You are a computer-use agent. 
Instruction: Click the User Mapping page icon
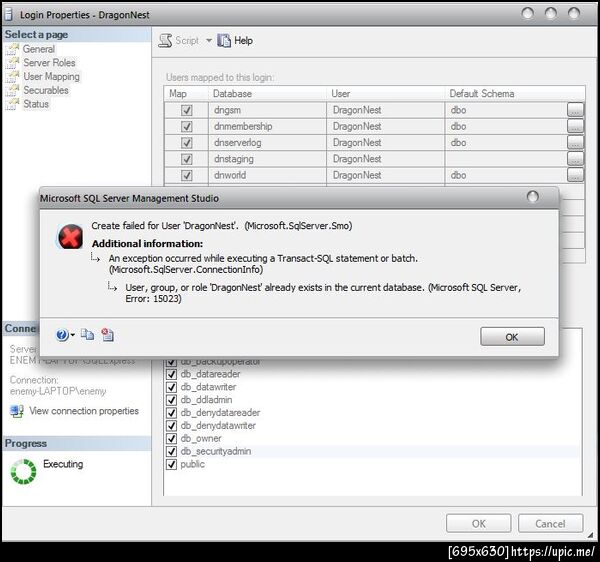[12, 77]
